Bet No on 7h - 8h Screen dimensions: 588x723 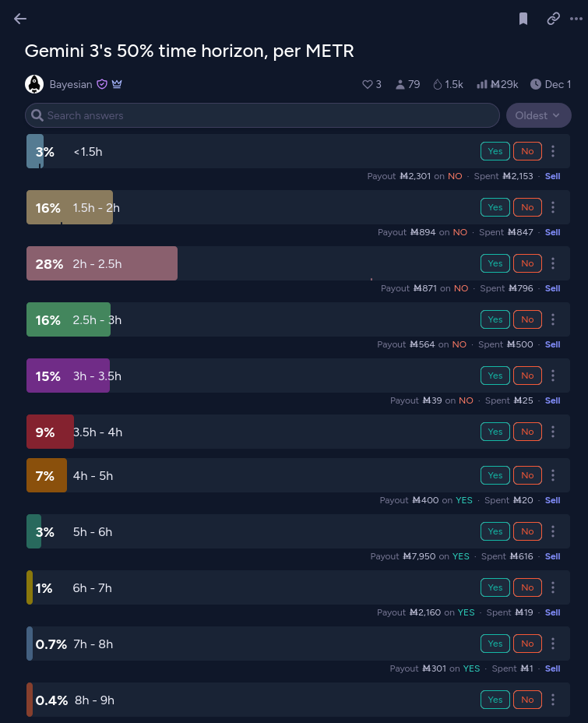(x=527, y=644)
